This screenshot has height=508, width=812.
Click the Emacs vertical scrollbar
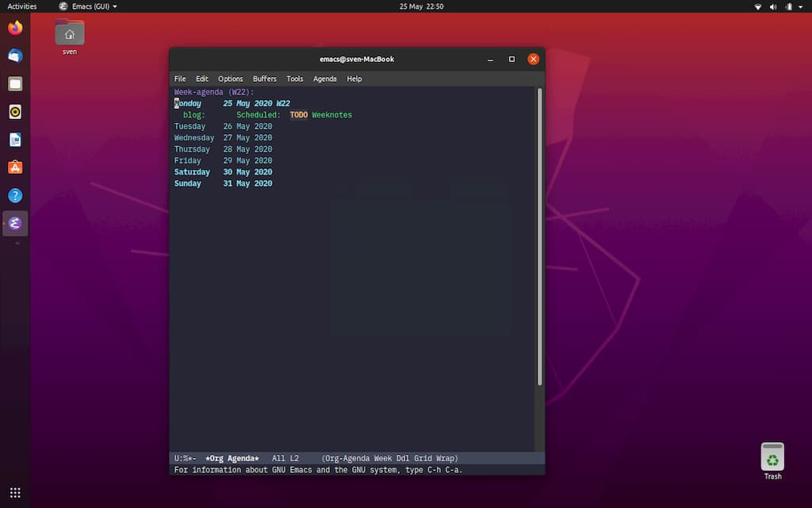click(540, 237)
